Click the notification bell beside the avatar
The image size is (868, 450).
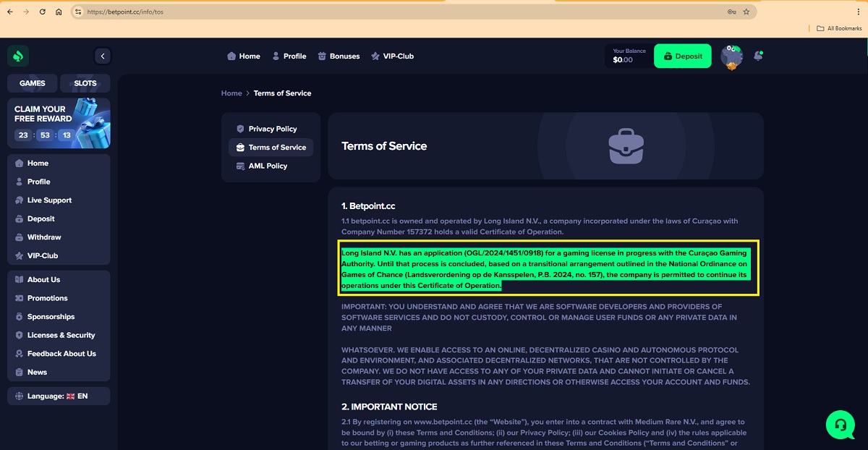coord(758,56)
